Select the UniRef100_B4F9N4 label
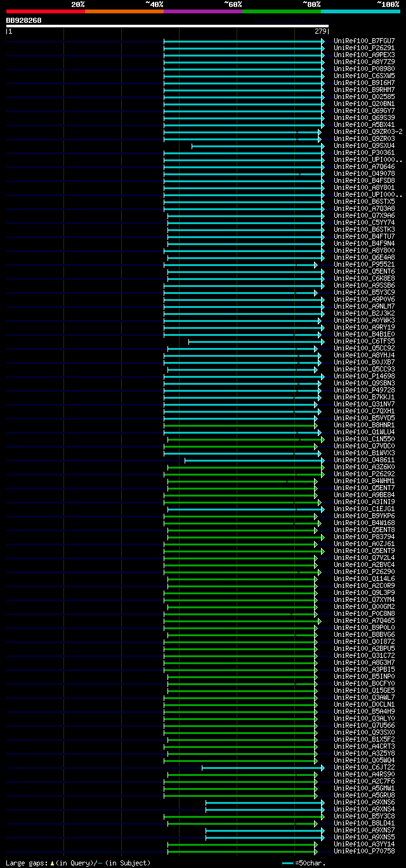The width and height of the screenshot is (406, 868). pos(364,243)
